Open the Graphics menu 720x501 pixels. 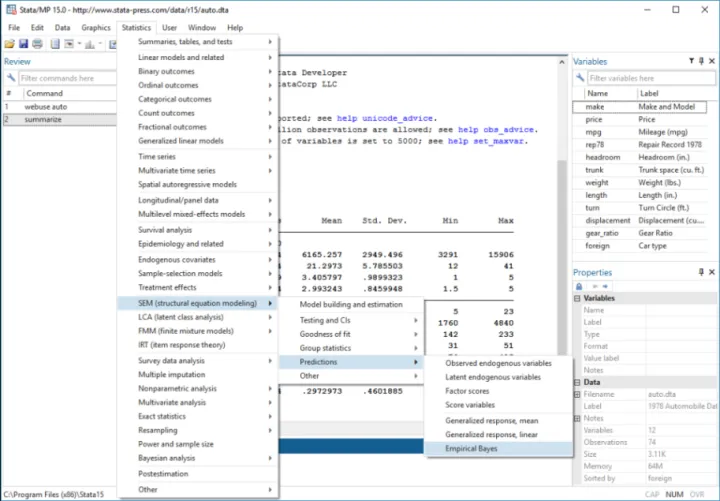(96, 27)
